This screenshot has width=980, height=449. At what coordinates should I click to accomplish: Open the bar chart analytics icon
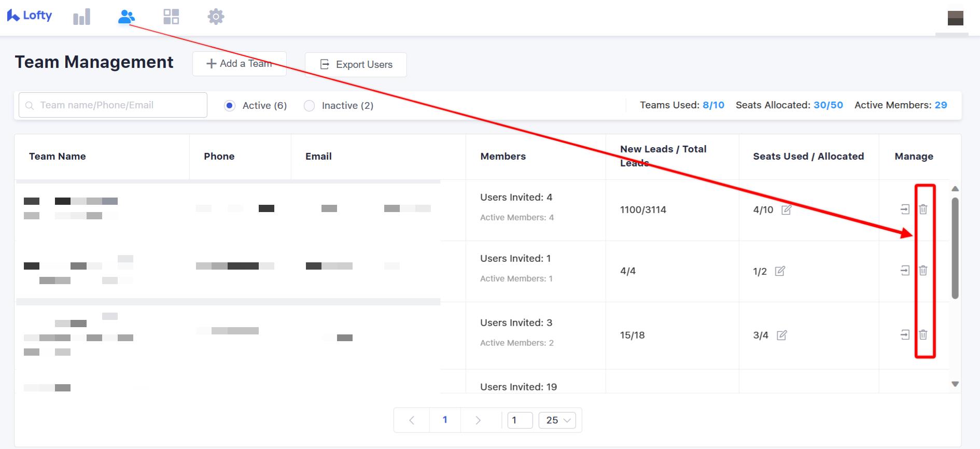(x=81, y=17)
